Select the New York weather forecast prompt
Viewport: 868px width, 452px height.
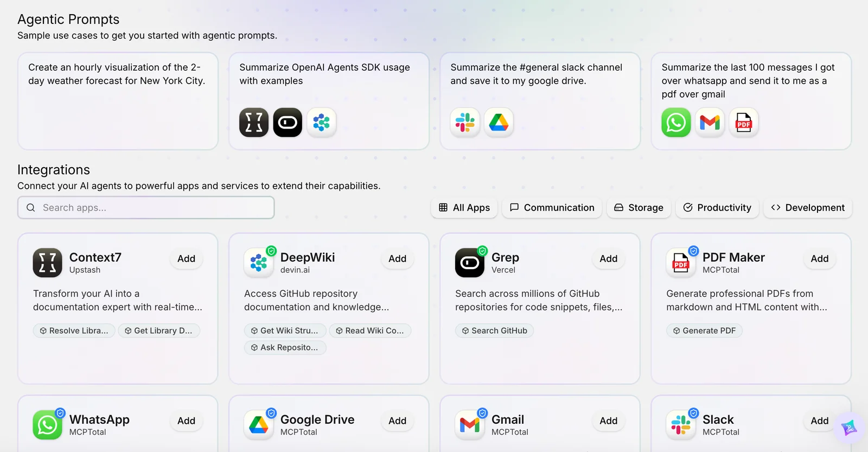118,101
